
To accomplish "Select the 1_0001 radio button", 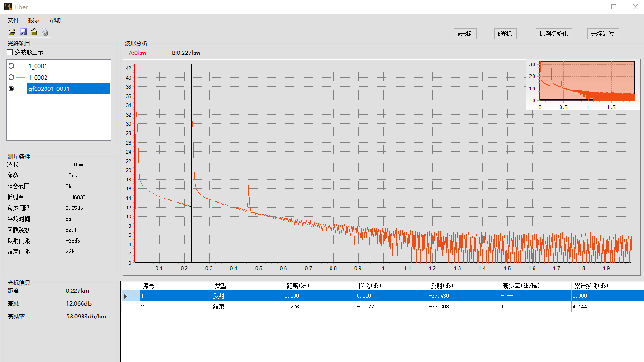I will (x=11, y=66).
